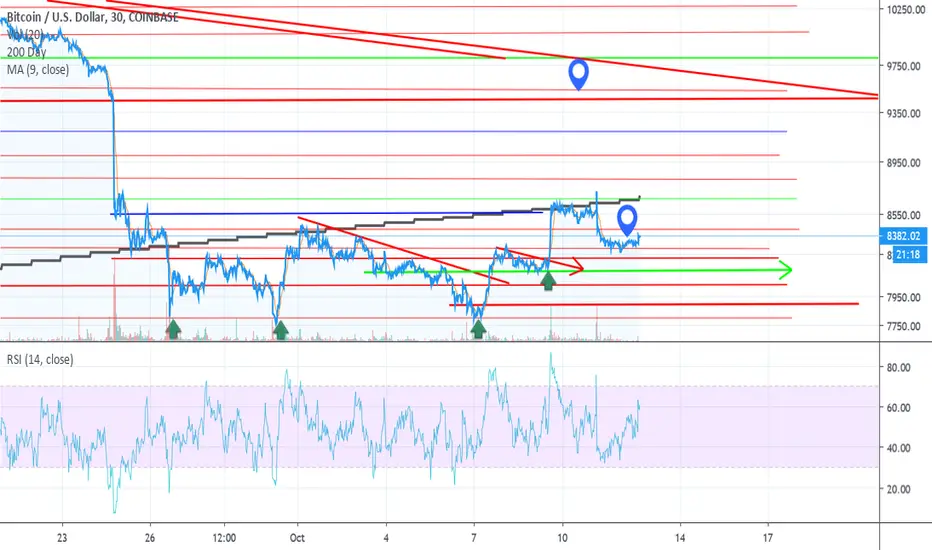Viewport: 932px width, 550px height.
Task: Click the 200 Day indicator label
Action: coord(26,52)
